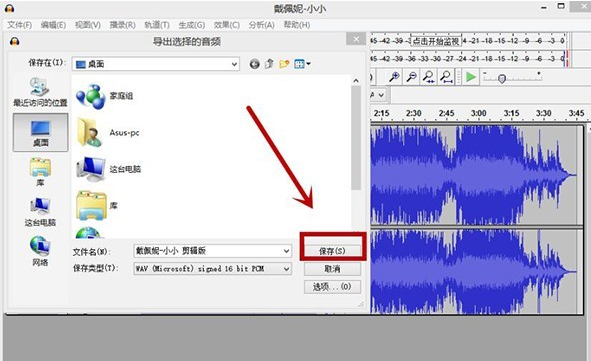Click the fit project zoom icon
This screenshot has width=591, height=361.
click(446, 77)
